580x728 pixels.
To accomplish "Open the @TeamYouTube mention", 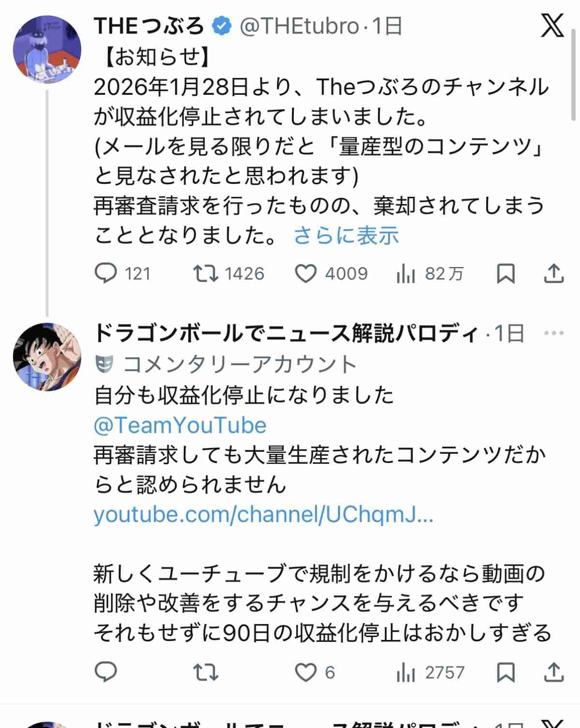I will point(180,425).
